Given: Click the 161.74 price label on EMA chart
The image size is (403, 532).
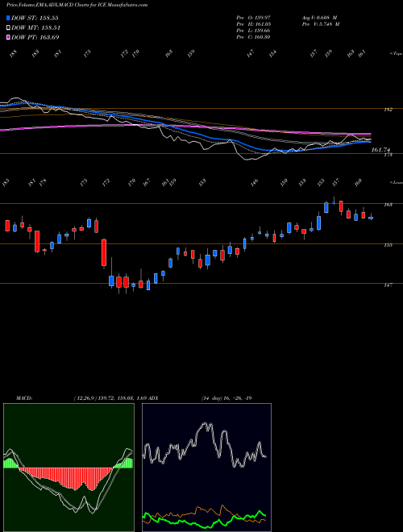Looking at the screenshot, I should click(381, 149).
